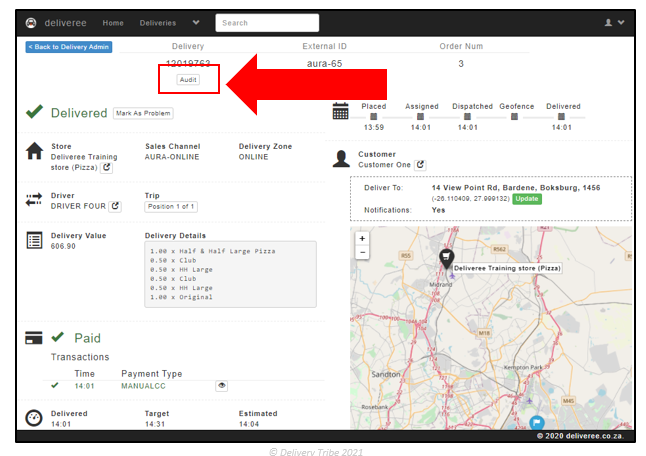Focus the Search input field
The height and width of the screenshot is (456, 646).
click(267, 23)
